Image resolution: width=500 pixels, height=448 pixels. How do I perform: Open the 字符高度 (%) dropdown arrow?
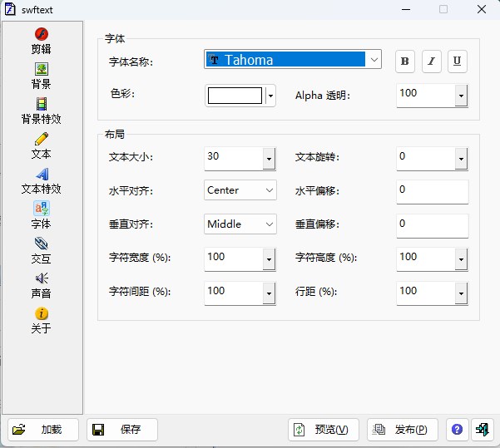461,259
